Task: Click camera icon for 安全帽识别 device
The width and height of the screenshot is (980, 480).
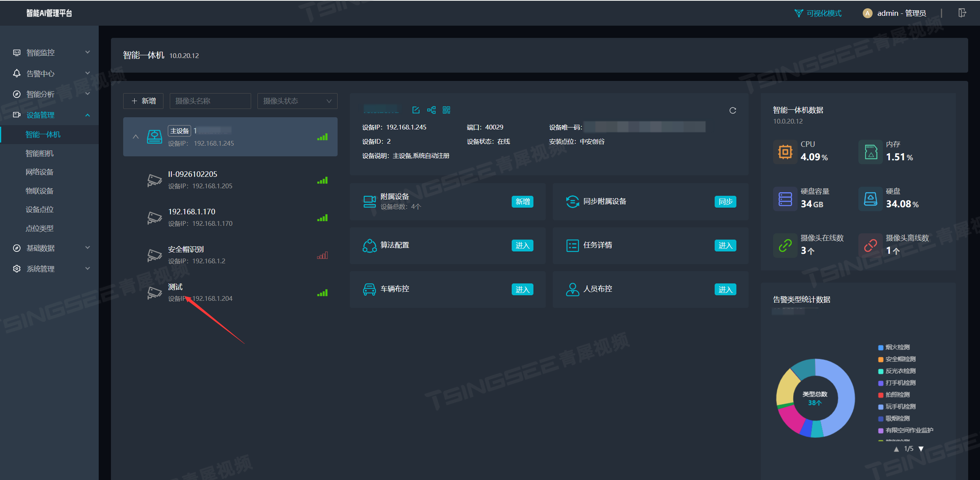Action: [154, 255]
